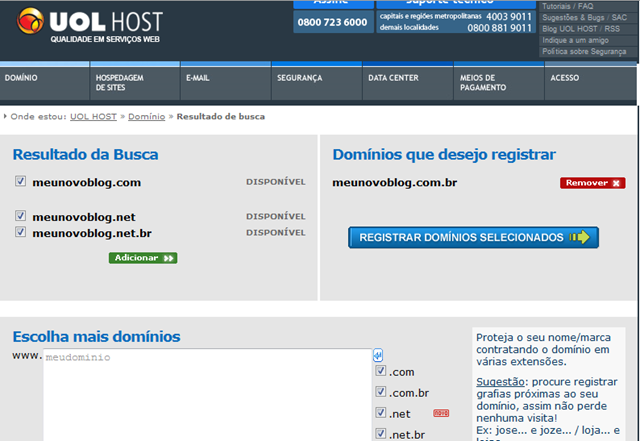Viewport: 640px width, 441px height.
Task: Remove meunovoblog.com.br with Remover button
Action: (x=593, y=183)
